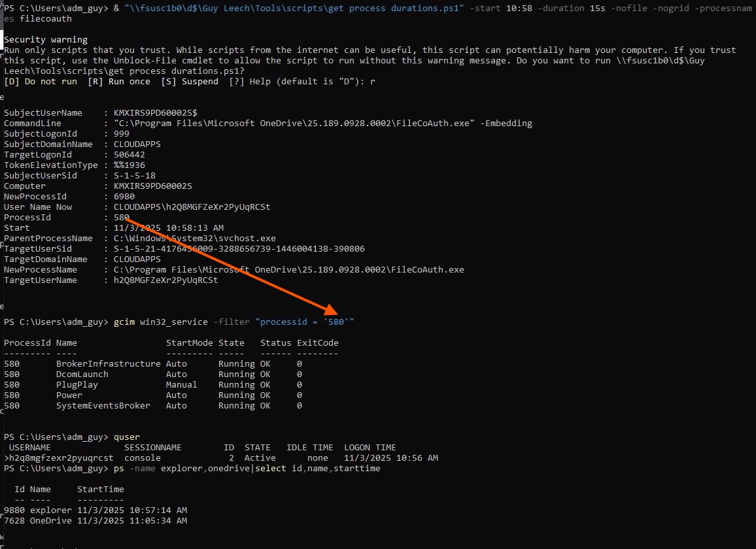The width and height of the screenshot is (756, 549).
Task: Click the logon time 11/3/2025 10:56 AM
Action: click(x=391, y=458)
